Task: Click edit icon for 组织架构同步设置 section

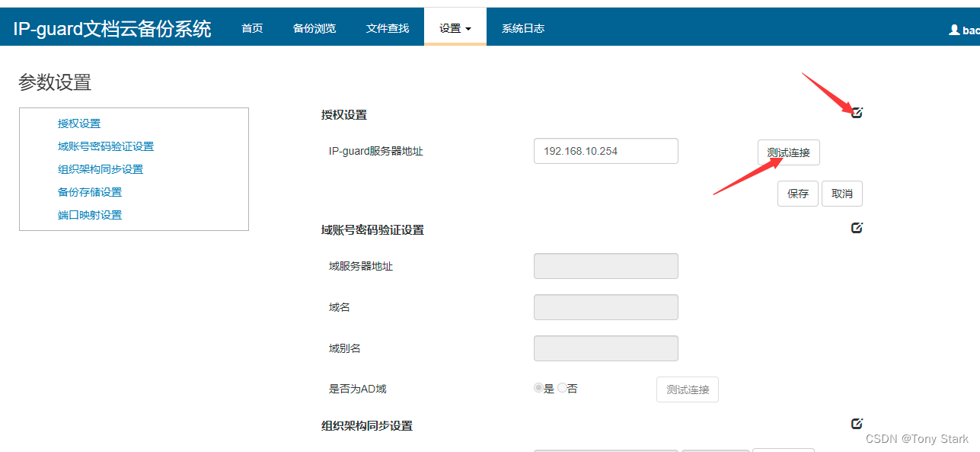Action: click(857, 424)
